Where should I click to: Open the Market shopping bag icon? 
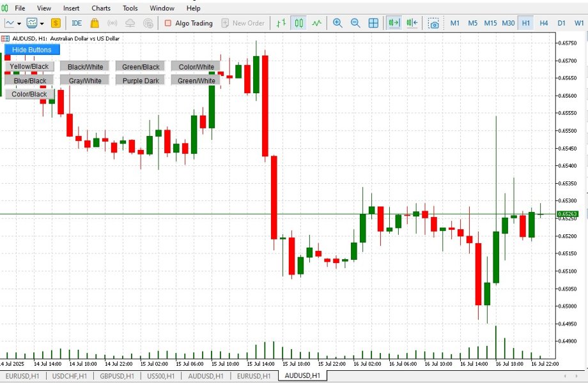[x=95, y=23]
